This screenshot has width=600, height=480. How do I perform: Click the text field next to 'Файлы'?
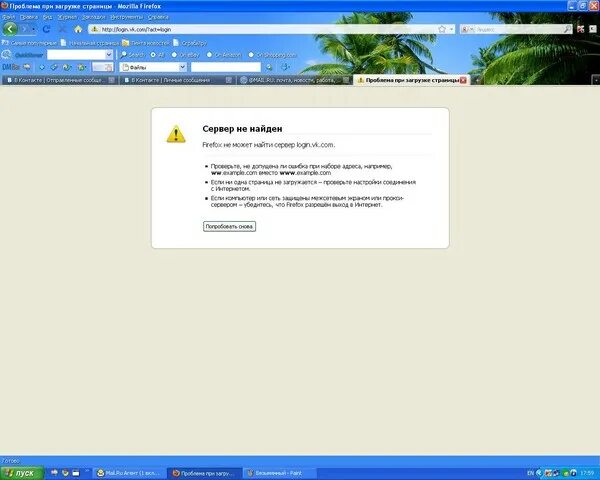pyautogui.click(x=226, y=67)
